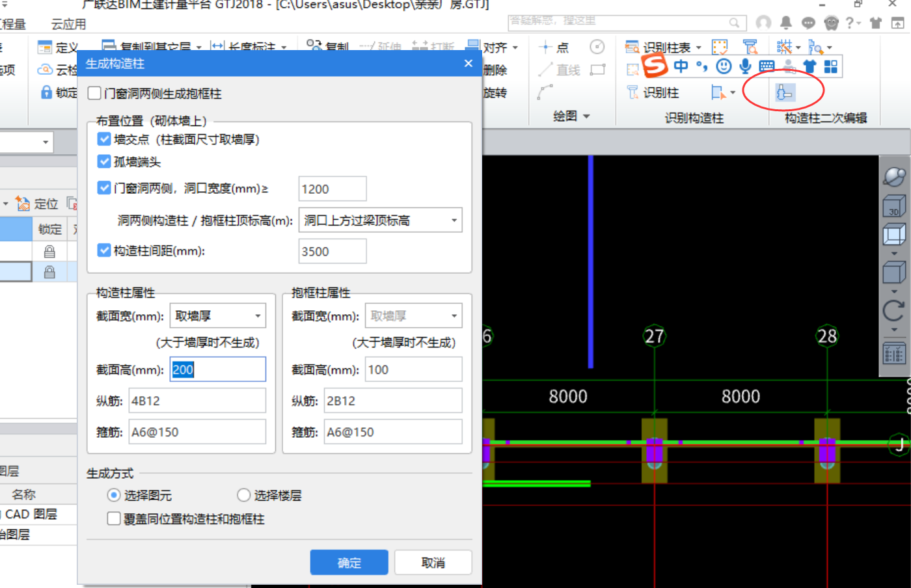The height and width of the screenshot is (588, 911).
Task: Click the user avatar icon in title area
Action: (763, 23)
